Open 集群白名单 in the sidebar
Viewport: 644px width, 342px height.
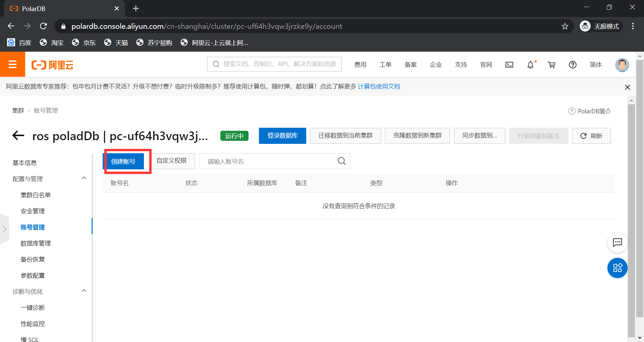(x=36, y=195)
